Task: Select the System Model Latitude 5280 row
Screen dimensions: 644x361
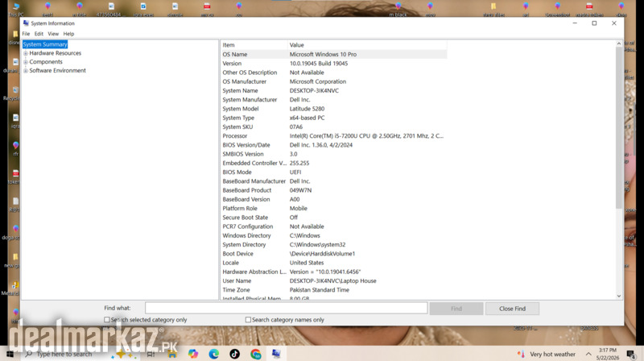Action: click(x=333, y=109)
